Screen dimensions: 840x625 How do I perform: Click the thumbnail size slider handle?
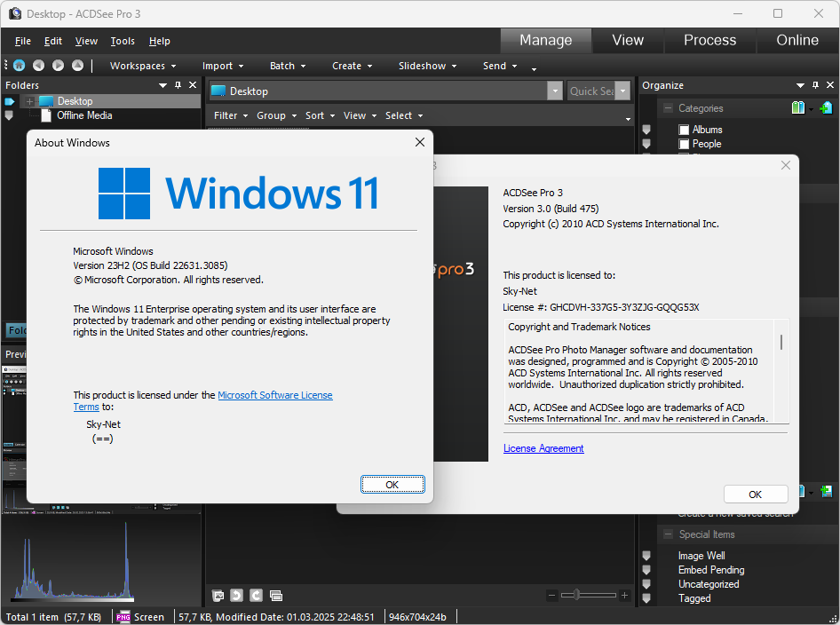pos(576,595)
